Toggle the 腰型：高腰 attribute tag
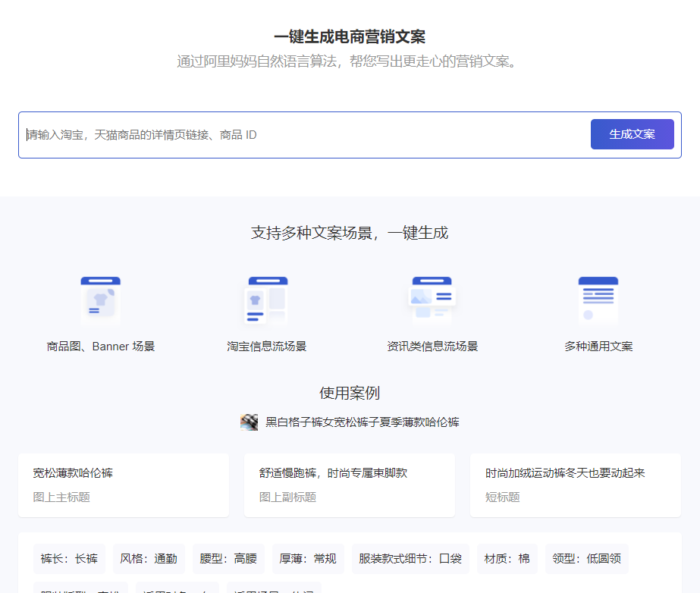This screenshot has width=700, height=593. click(x=228, y=558)
